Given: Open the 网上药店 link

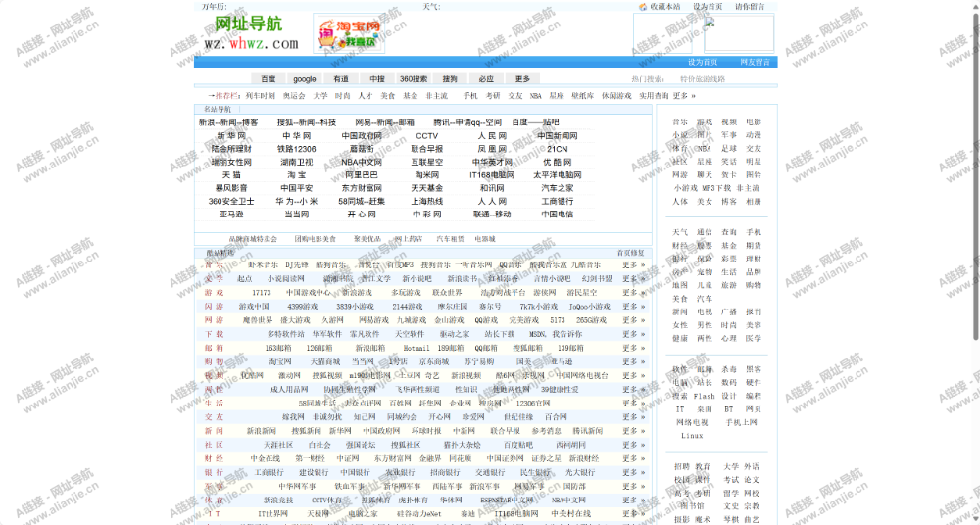Looking at the screenshot, I should coord(408,239).
